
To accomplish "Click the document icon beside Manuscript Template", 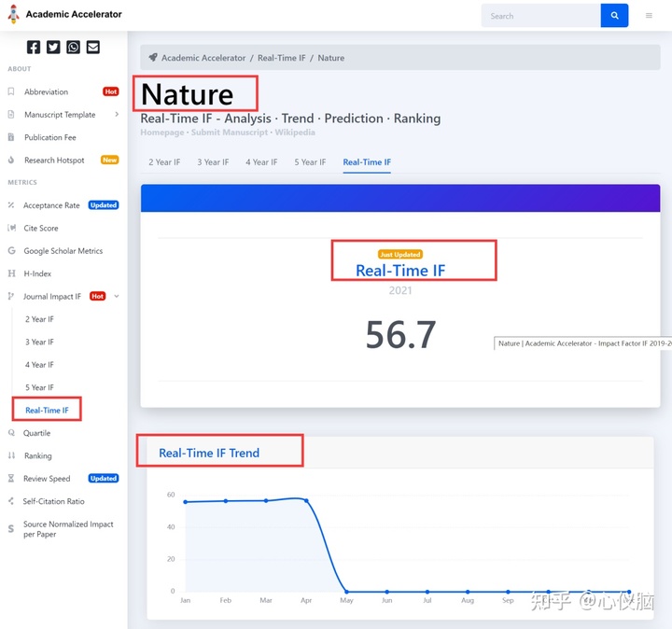I will click(11, 115).
